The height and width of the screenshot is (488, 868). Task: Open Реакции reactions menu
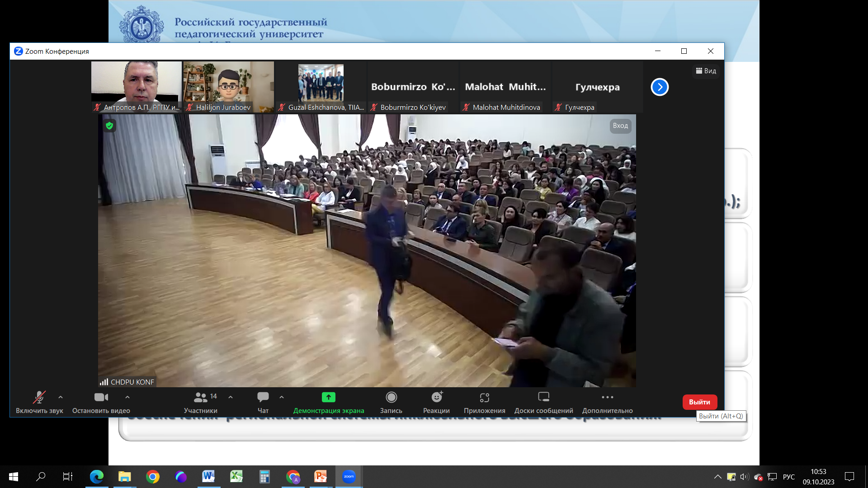click(436, 402)
